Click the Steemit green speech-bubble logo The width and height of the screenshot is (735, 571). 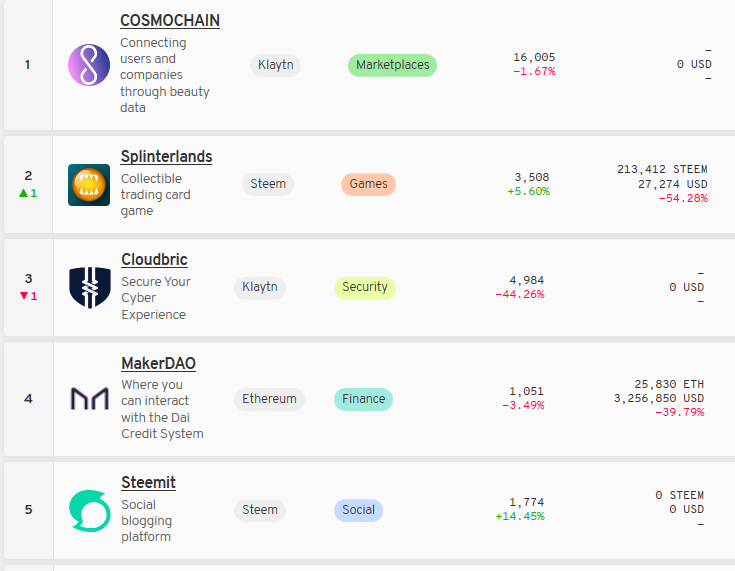(90, 511)
